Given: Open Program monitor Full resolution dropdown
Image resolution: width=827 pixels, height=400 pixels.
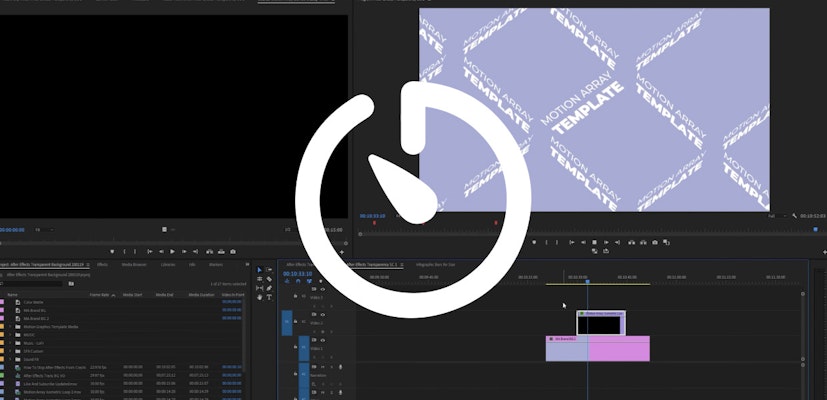Looking at the screenshot, I should (x=777, y=216).
